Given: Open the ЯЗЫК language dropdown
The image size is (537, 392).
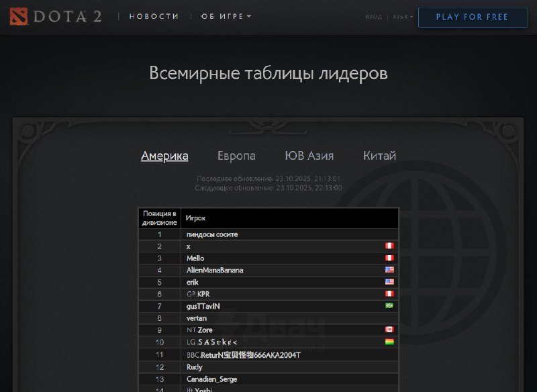Looking at the screenshot, I should [402, 16].
